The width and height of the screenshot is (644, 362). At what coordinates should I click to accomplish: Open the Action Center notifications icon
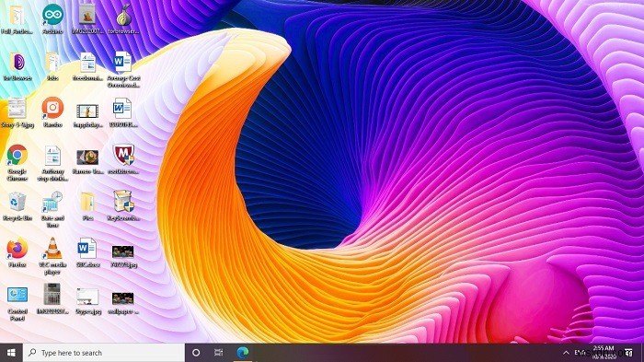628,353
